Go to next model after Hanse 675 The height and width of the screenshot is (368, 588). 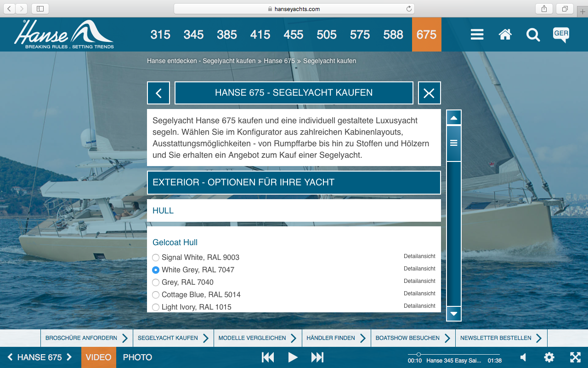pos(69,357)
